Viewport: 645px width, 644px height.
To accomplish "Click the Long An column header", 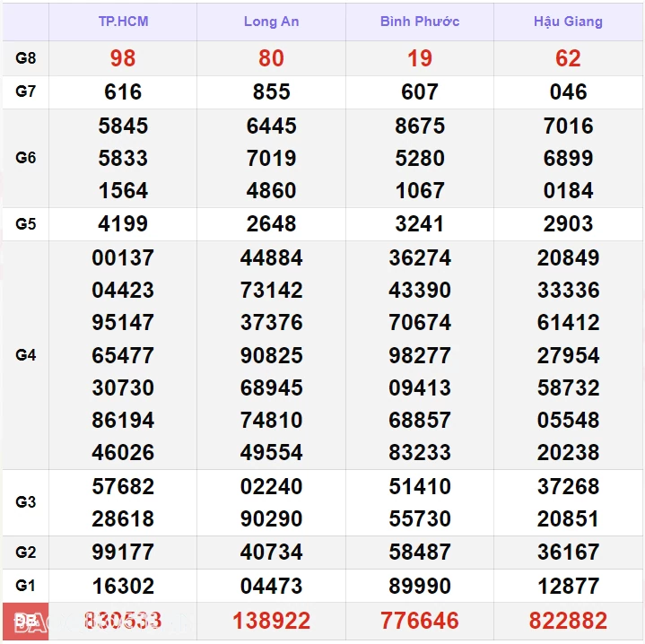I will pyautogui.click(x=271, y=22).
